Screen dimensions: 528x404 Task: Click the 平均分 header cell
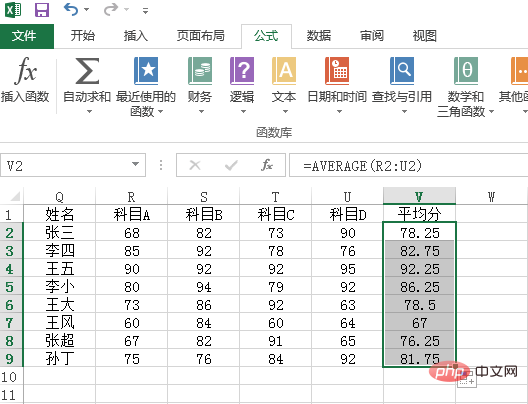tap(420, 214)
